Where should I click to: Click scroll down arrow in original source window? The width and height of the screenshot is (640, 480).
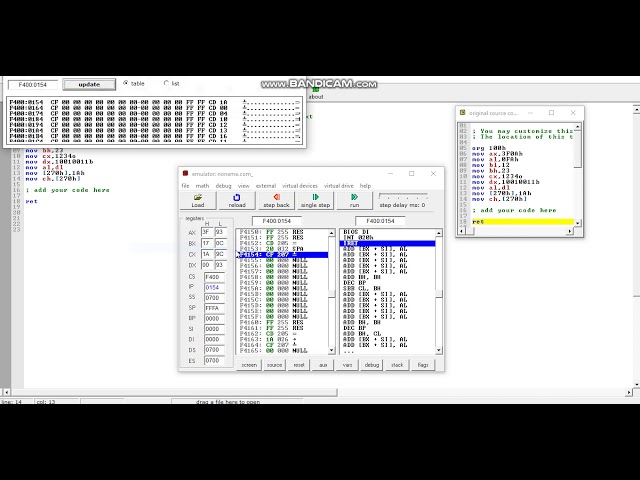pyautogui.click(x=578, y=223)
